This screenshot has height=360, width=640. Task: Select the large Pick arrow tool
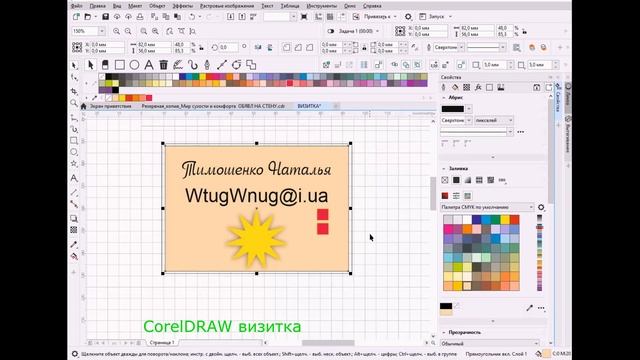pyautogui.click(x=91, y=65)
